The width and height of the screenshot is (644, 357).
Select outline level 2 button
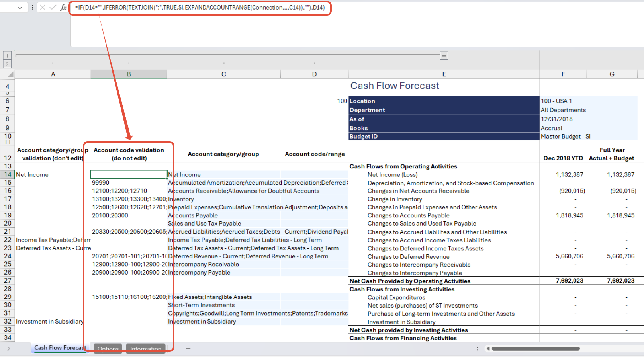tap(7, 64)
